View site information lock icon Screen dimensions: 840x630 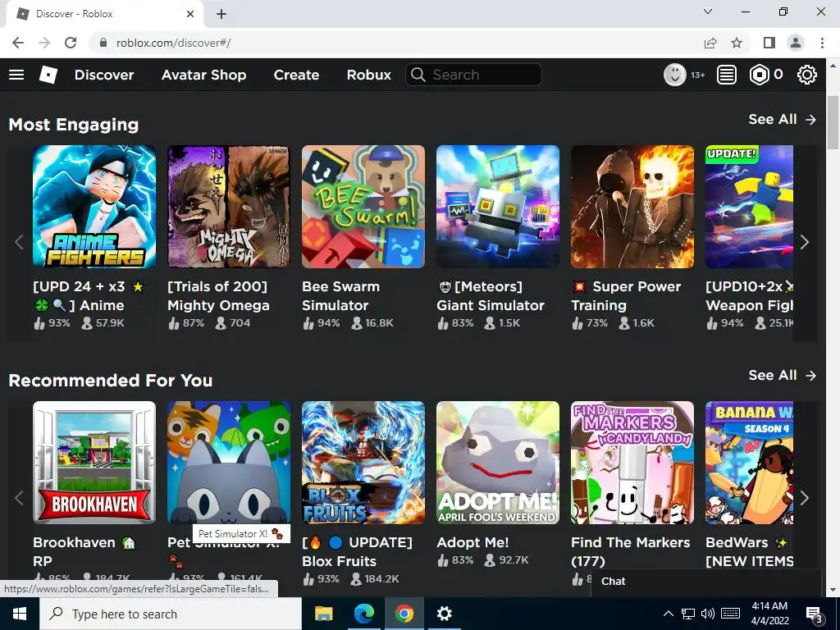pyautogui.click(x=103, y=43)
